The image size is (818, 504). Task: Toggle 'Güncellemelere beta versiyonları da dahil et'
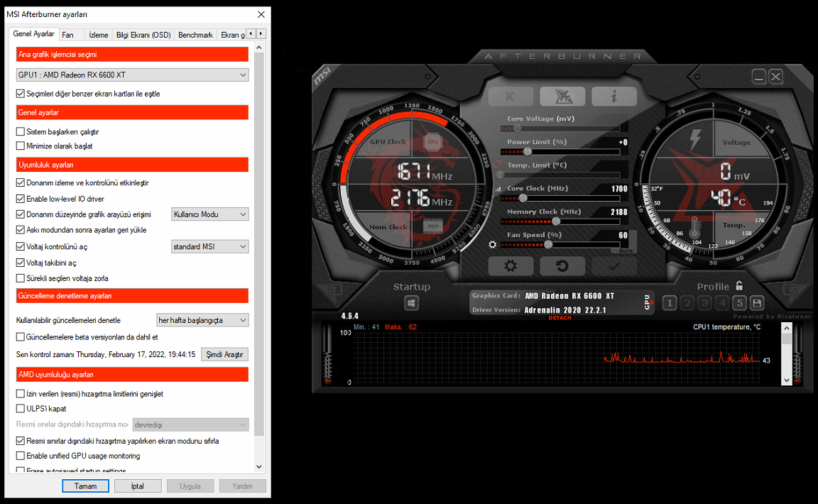[x=21, y=336]
